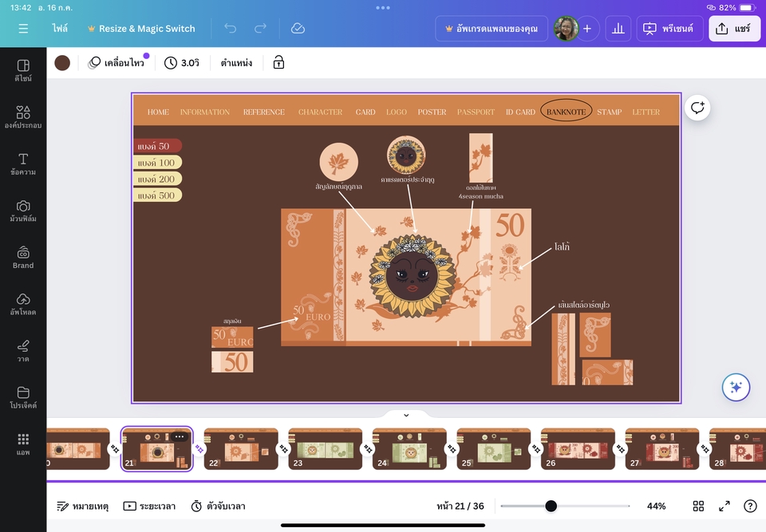Open the อัพโหลด uploads panel
The height and width of the screenshot is (532, 766).
coord(23,305)
